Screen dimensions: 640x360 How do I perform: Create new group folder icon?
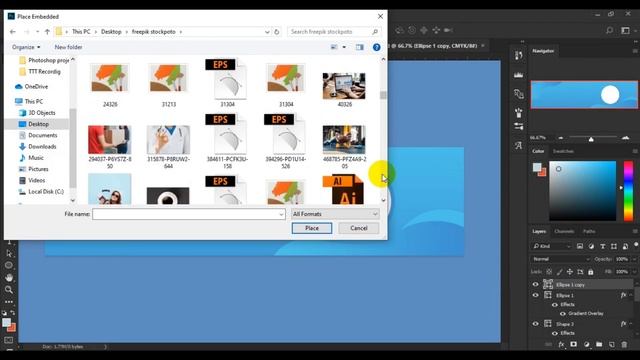coord(599,344)
